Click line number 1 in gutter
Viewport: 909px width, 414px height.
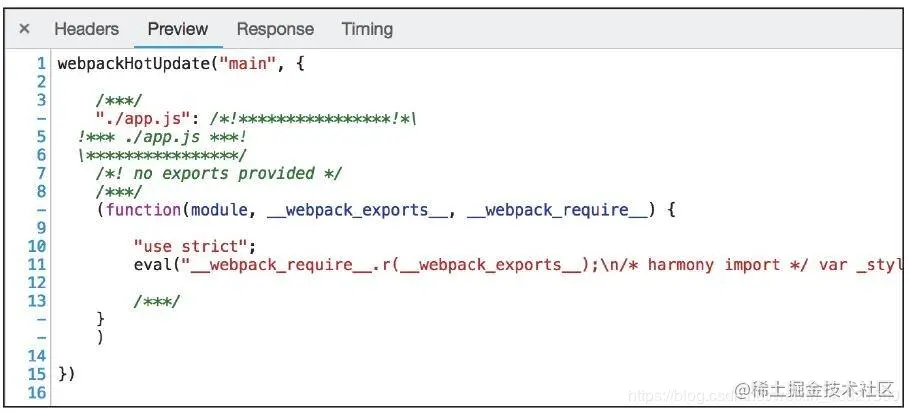click(x=41, y=64)
